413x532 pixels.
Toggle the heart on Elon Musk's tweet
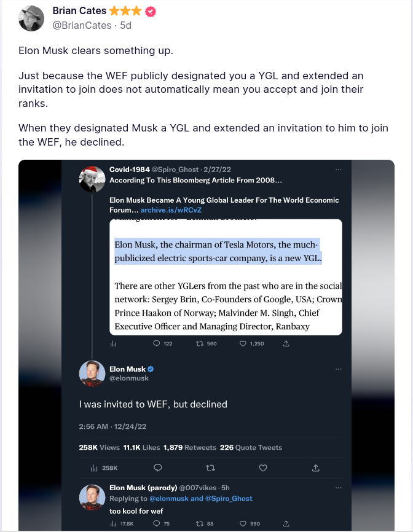[263, 468]
